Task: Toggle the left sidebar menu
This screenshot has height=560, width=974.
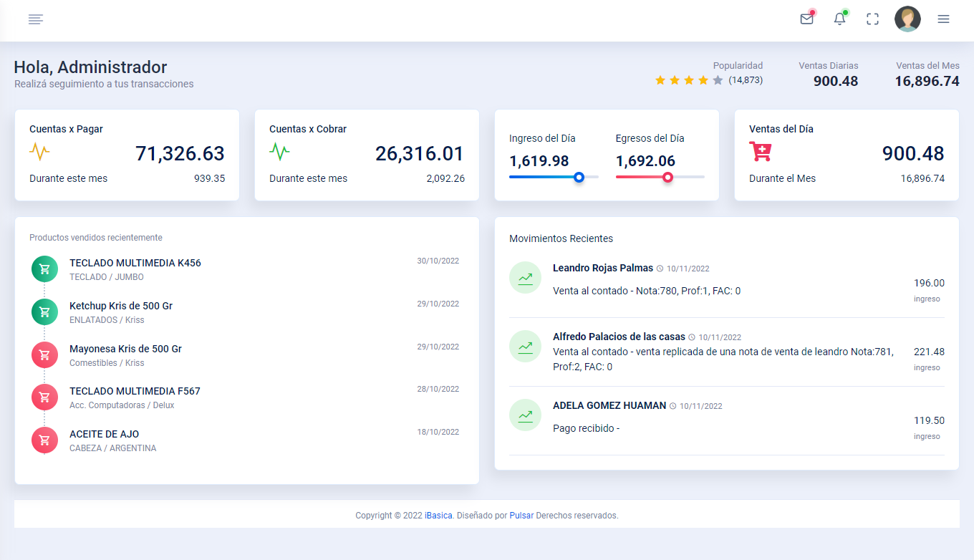Action: tap(36, 19)
